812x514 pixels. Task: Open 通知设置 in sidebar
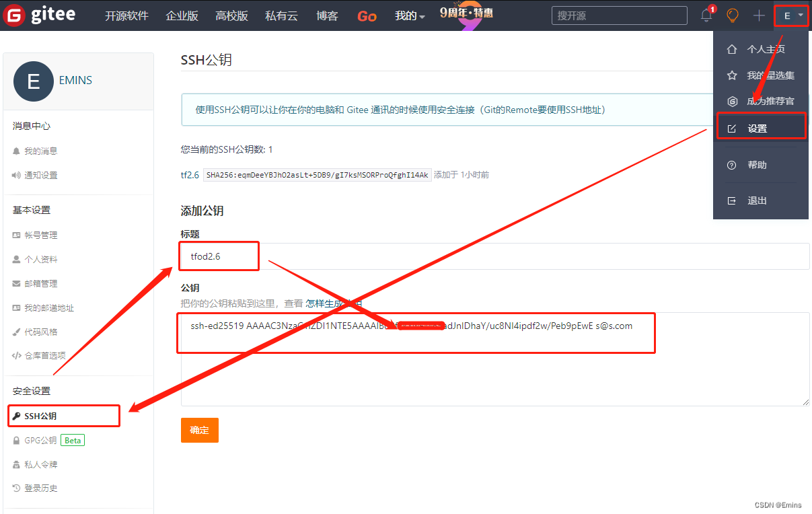click(x=41, y=175)
